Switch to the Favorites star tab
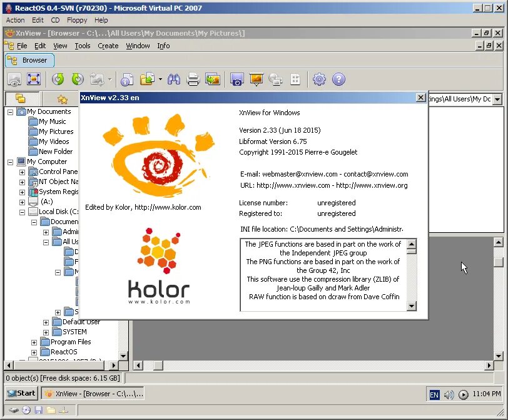Screen dimensions: 508x420 click(62, 99)
